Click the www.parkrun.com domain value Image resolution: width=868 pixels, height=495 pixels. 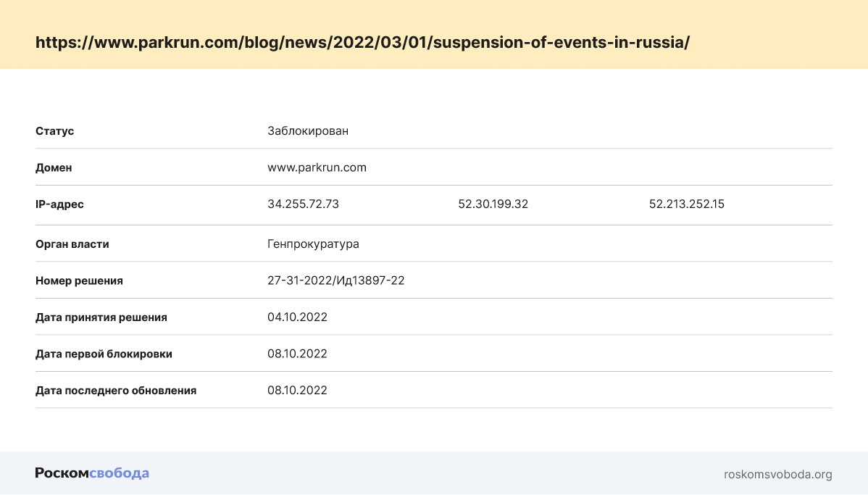pyautogui.click(x=317, y=167)
